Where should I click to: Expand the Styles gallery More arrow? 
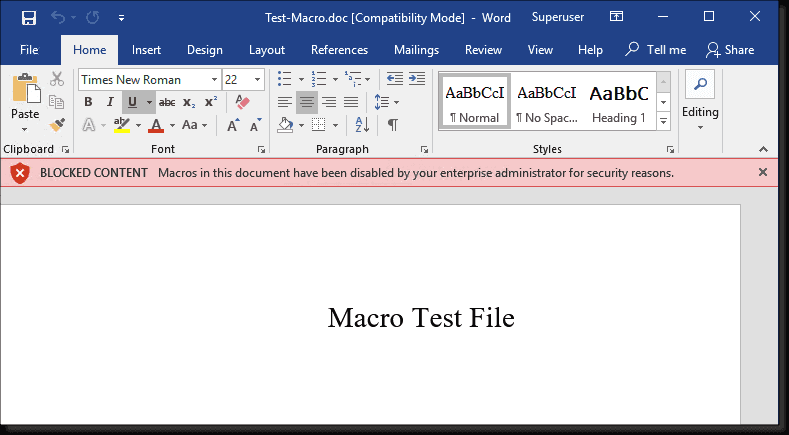664,121
